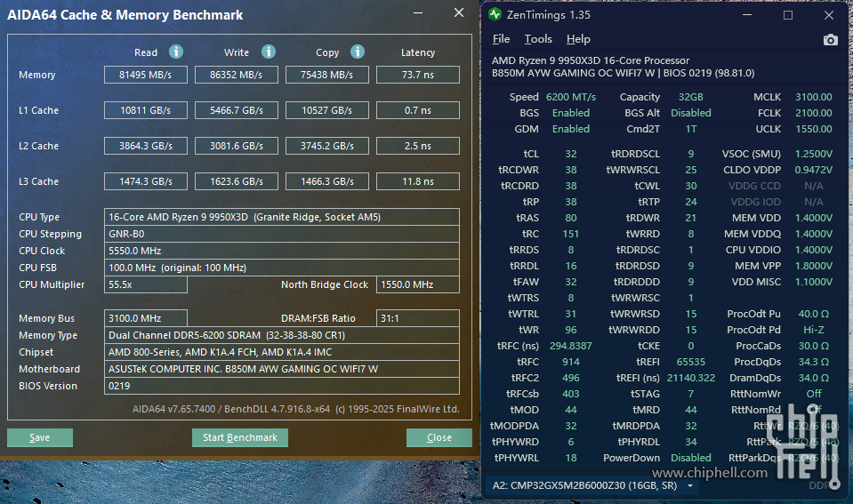Minimize the ZenTimings window

[747, 15]
